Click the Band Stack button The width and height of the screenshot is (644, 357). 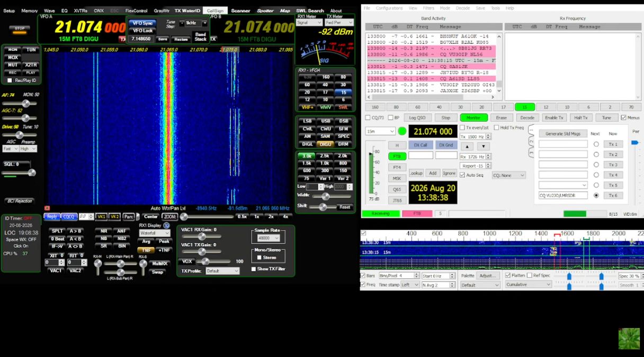[200, 36]
